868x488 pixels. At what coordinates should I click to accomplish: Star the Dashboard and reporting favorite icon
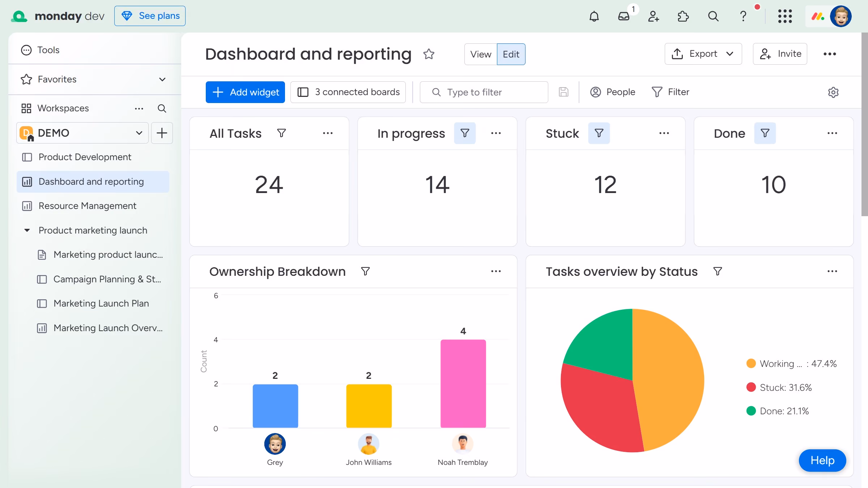click(429, 54)
